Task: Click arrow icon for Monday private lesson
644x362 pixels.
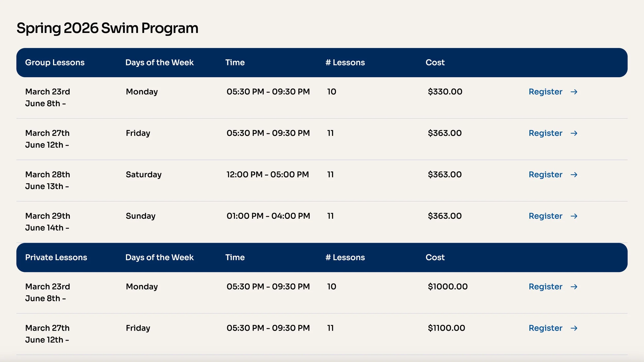Action: pyautogui.click(x=574, y=287)
